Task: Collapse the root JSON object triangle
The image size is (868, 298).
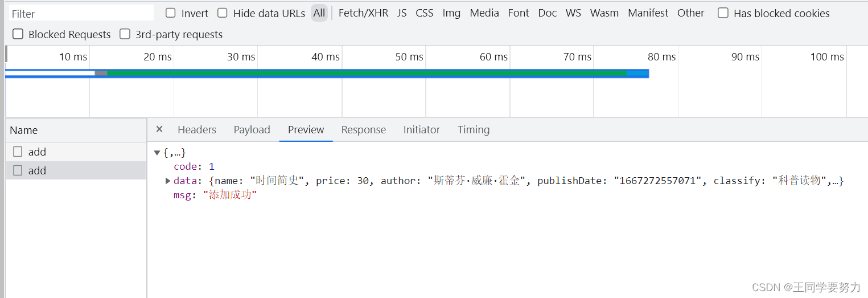Action: click(157, 153)
